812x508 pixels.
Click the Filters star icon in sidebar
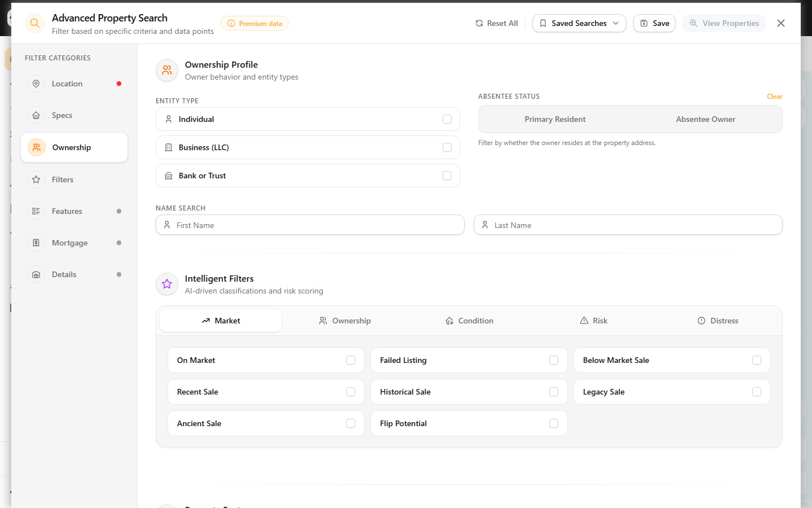36,179
